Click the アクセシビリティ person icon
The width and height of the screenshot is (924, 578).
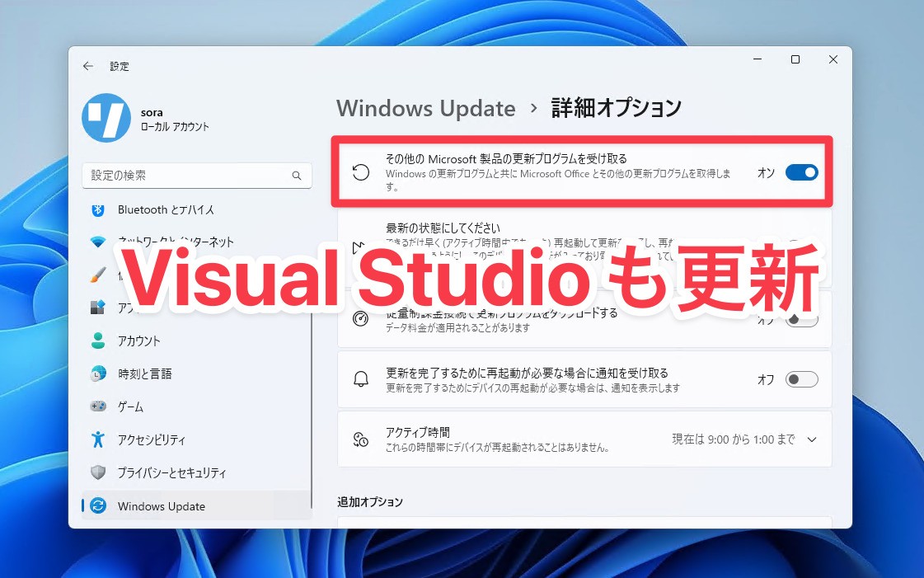pos(97,439)
